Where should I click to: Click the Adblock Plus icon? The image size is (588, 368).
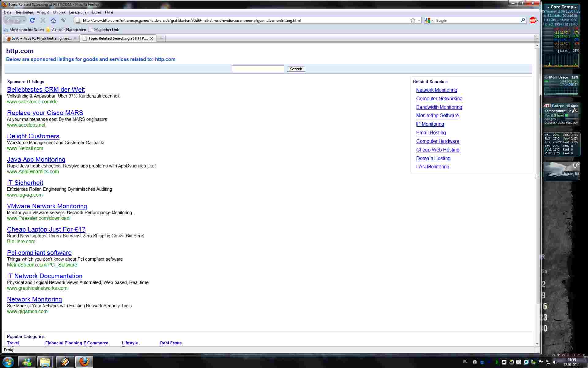[x=533, y=20]
